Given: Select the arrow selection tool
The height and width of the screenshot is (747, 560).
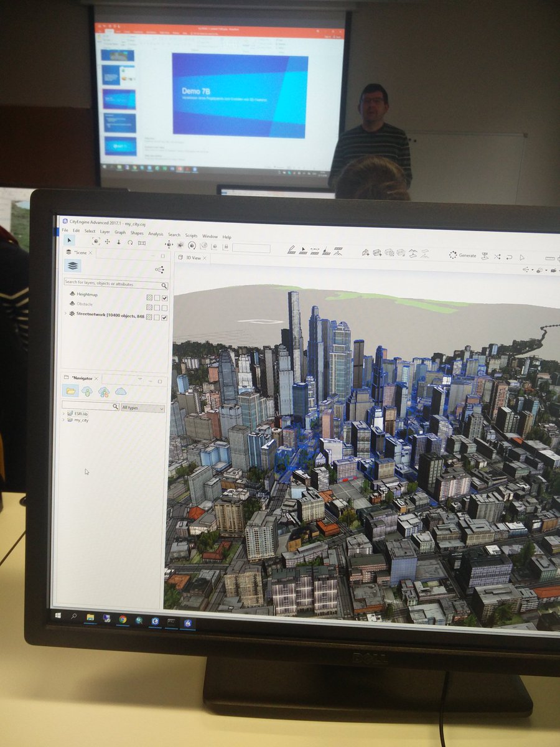Looking at the screenshot, I should [68, 242].
